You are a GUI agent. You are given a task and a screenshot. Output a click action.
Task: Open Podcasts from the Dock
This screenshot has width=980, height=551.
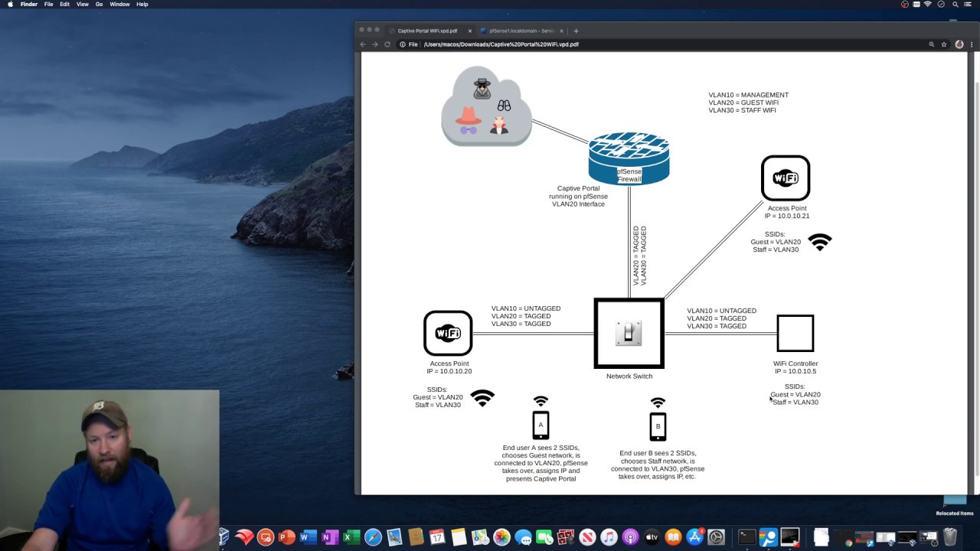tap(630, 537)
